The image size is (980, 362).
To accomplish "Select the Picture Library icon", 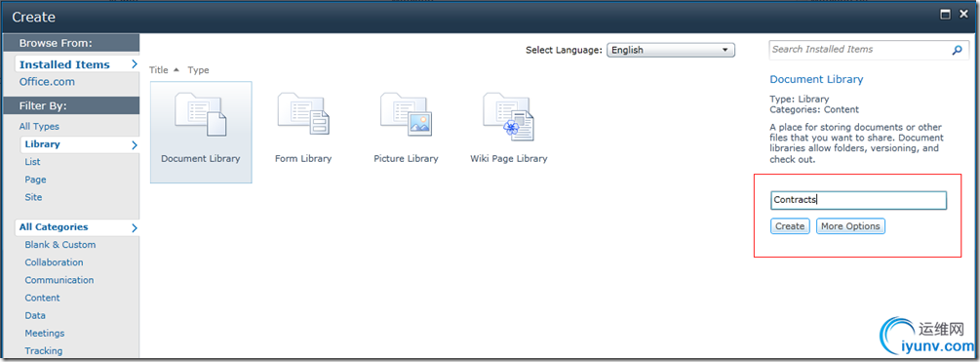I will point(407,114).
